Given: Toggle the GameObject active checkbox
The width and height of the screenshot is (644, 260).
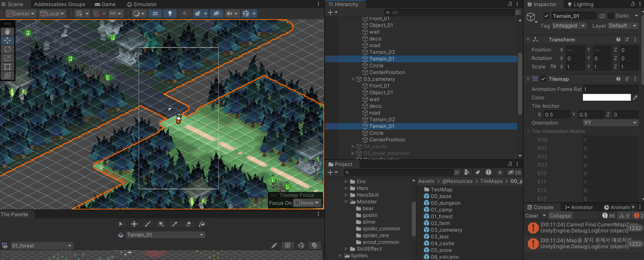Looking at the screenshot, I should coord(546,16).
